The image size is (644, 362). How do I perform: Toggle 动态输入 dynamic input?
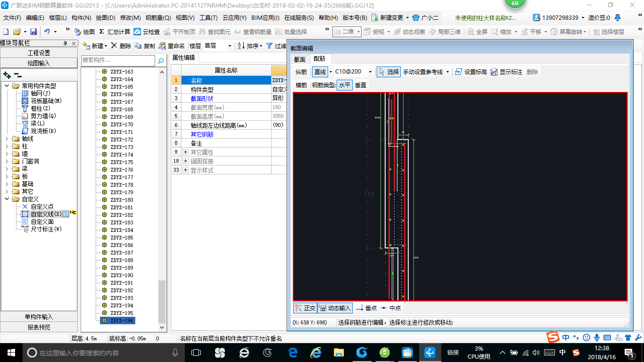point(335,308)
